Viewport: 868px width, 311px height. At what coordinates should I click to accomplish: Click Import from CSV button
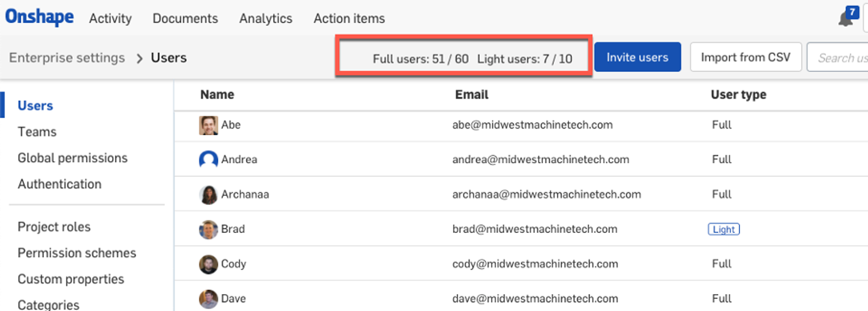click(745, 58)
